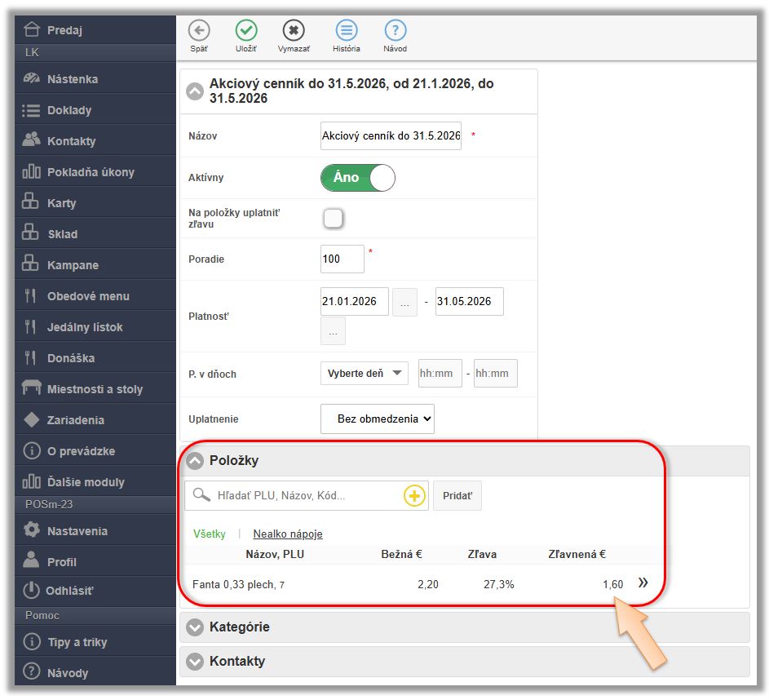Image resolution: width=769 pixels, height=700 pixels.
Task: Open the História icon in toolbar
Action: pos(347,31)
